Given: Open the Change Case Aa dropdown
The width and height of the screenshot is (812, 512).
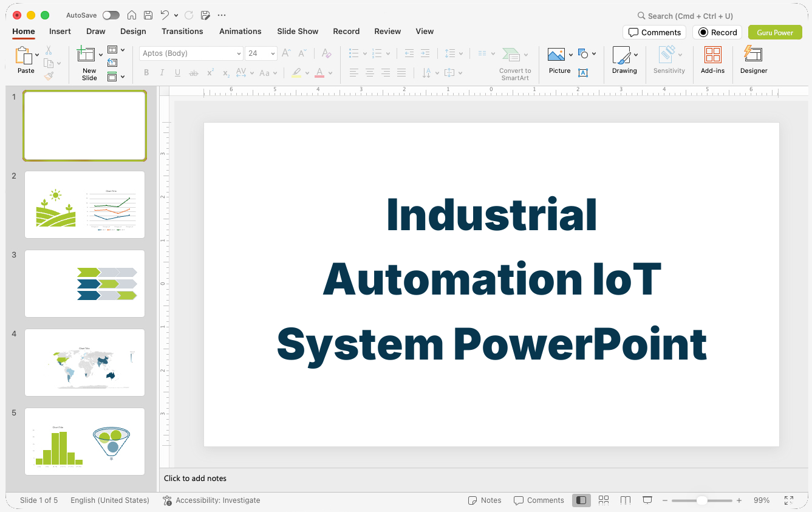Looking at the screenshot, I should 268,73.
